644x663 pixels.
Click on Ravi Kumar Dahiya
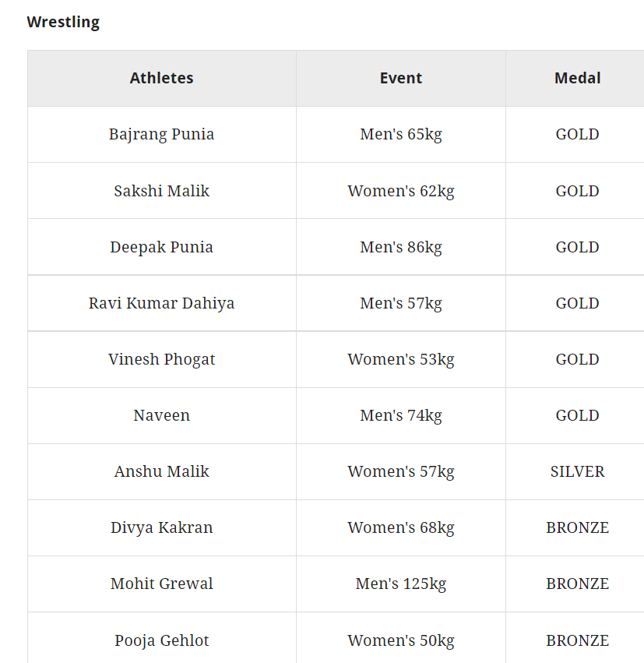click(x=161, y=303)
